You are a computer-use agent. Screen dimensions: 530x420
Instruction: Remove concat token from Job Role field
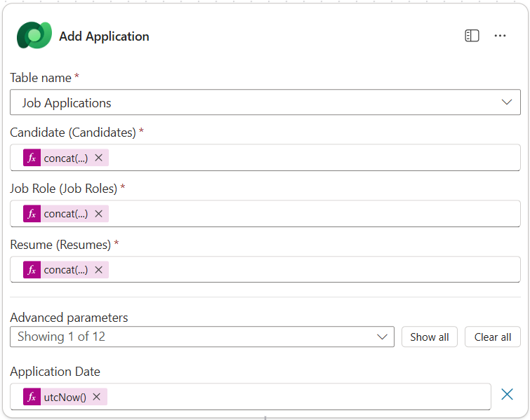(x=99, y=214)
